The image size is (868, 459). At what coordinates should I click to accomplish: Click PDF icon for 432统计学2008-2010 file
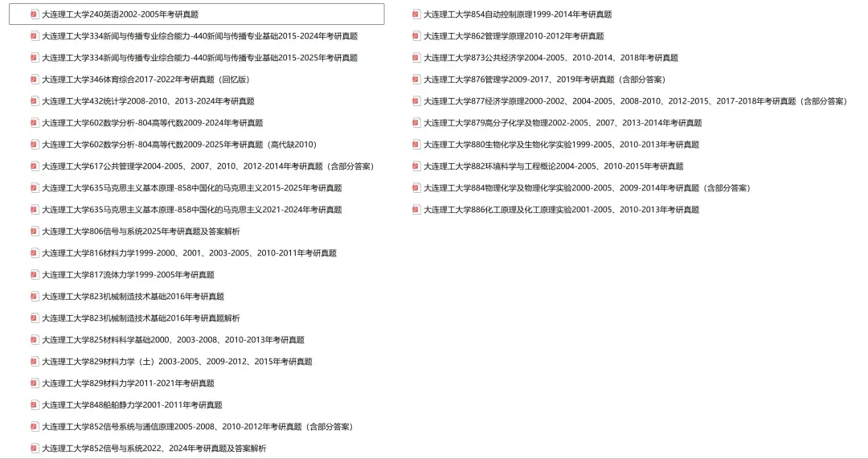tap(35, 100)
